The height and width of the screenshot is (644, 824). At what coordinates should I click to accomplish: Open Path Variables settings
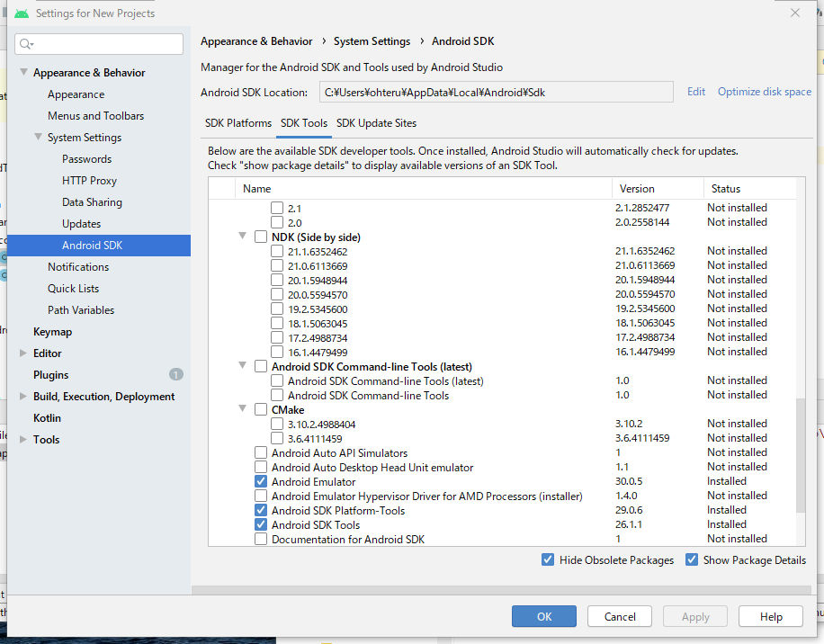pos(81,309)
